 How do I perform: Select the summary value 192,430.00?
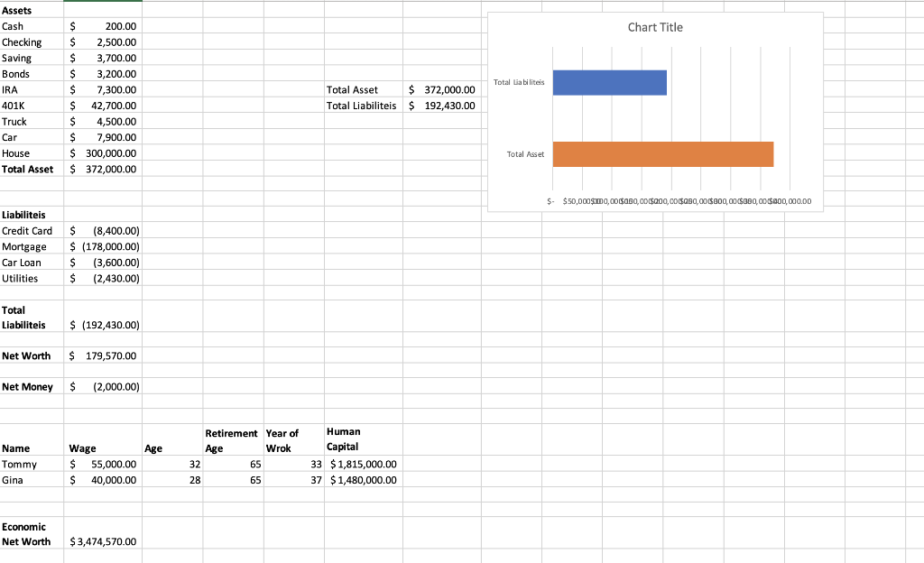pos(442,106)
